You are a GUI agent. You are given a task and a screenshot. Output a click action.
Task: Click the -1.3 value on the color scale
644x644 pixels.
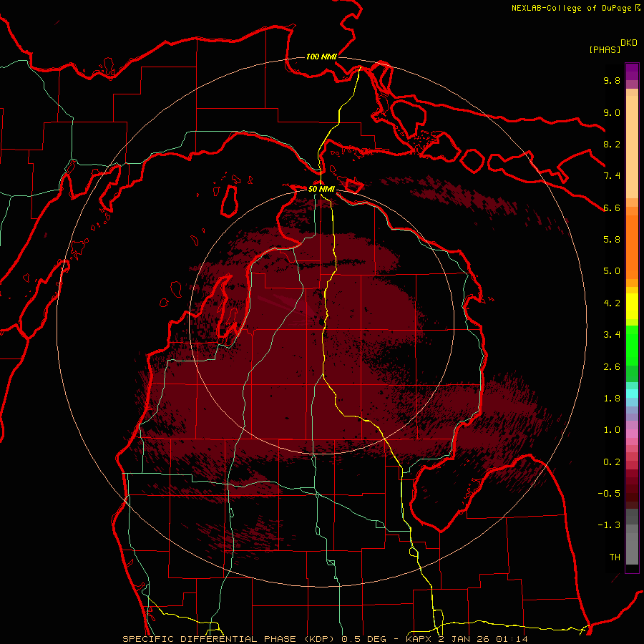[609, 525]
